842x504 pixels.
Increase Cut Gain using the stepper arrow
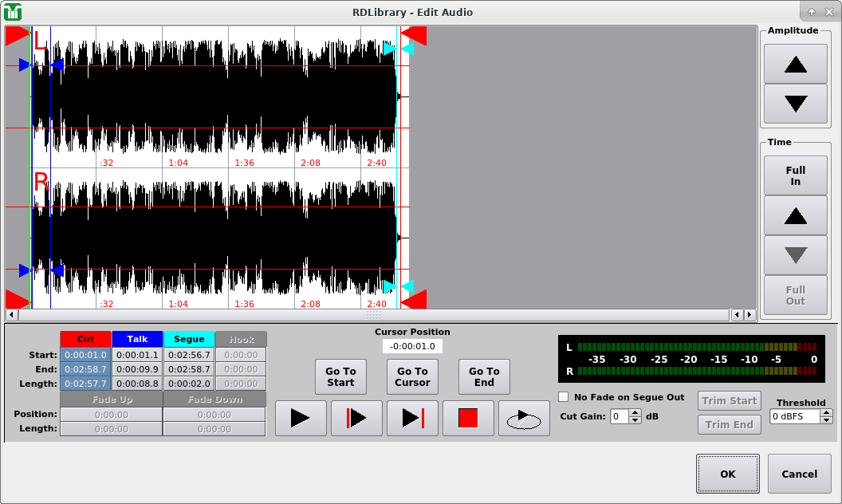[x=635, y=412]
